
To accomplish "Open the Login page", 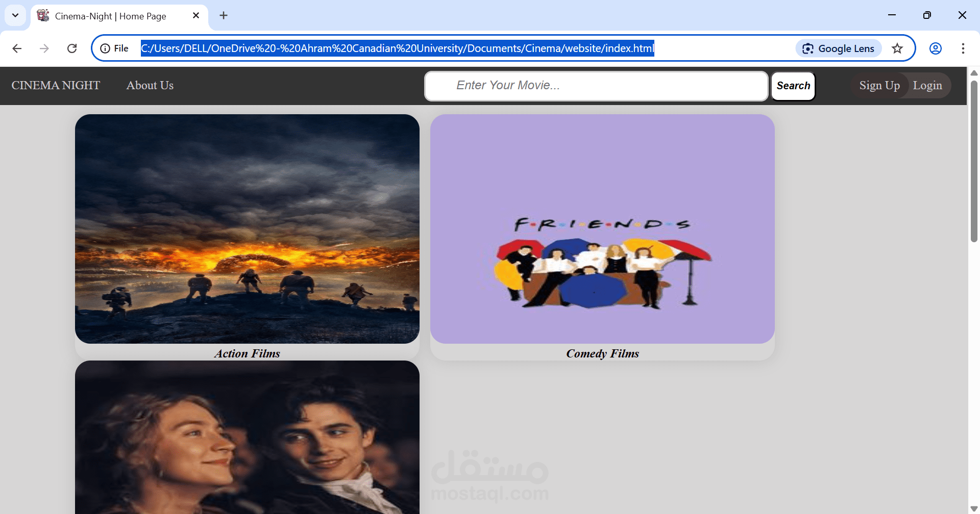I will tap(927, 86).
